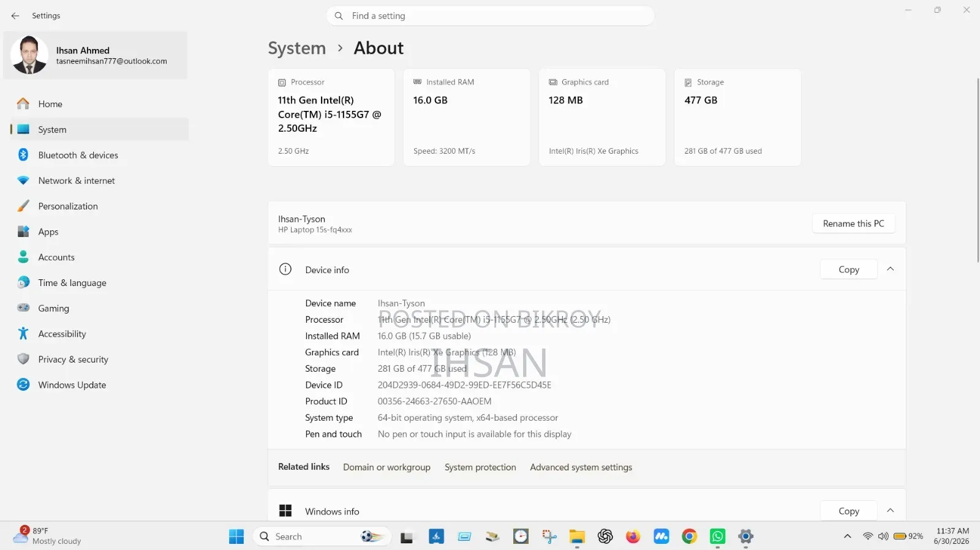Collapse the Device info section
Image resolution: width=980 pixels, height=550 pixels.
(x=891, y=269)
